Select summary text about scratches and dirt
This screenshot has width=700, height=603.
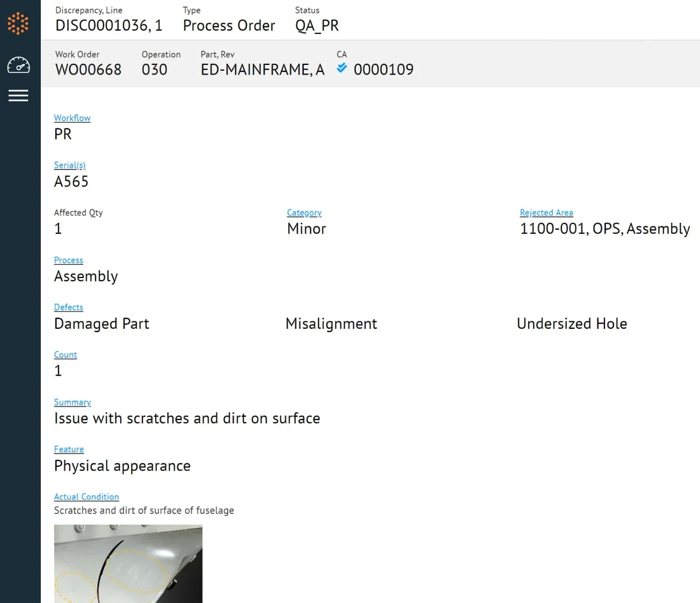[187, 418]
